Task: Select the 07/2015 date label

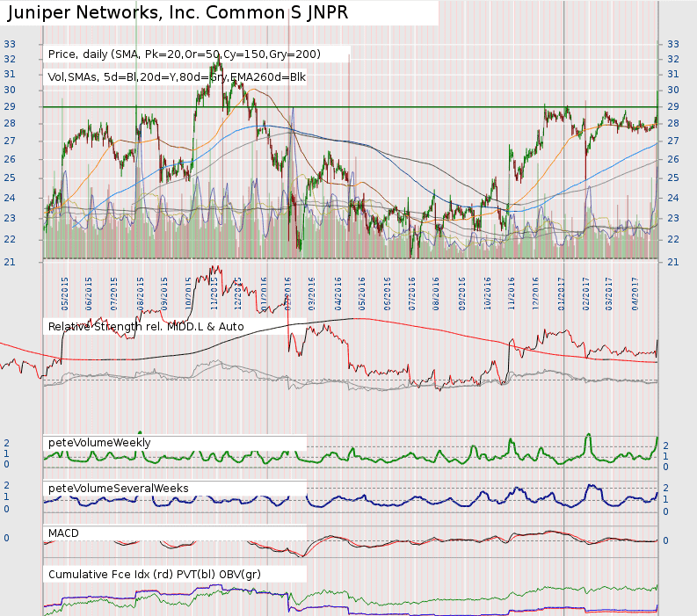Action: click(x=113, y=294)
